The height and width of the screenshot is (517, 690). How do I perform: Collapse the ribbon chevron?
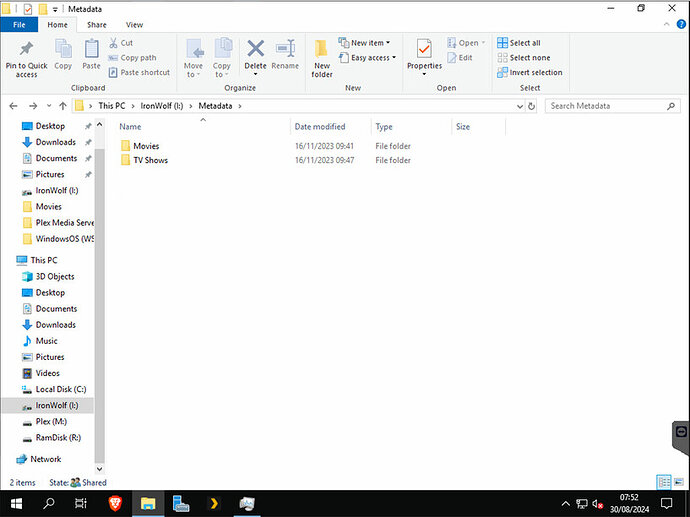click(x=666, y=25)
